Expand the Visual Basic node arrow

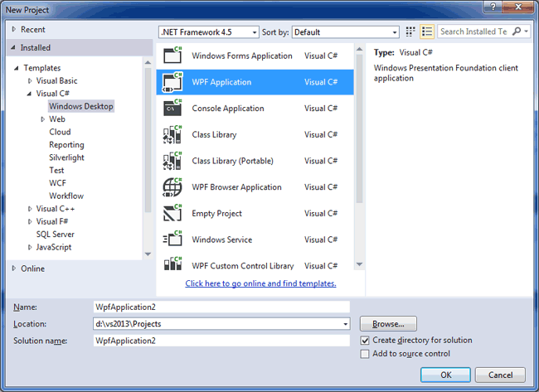[x=30, y=80]
